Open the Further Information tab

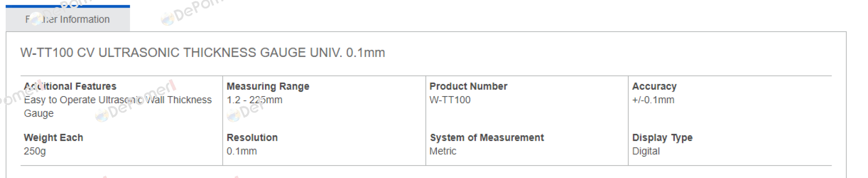[x=67, y=19]
